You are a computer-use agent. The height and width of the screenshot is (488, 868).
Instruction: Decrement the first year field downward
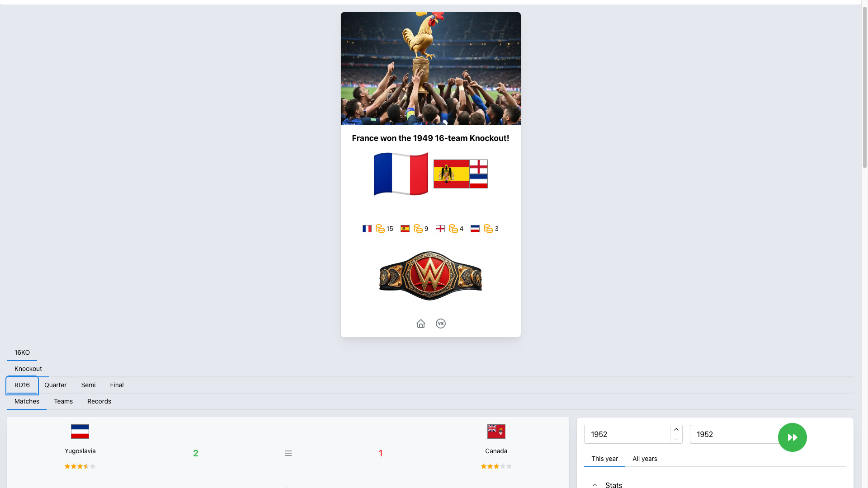(676, 439)
